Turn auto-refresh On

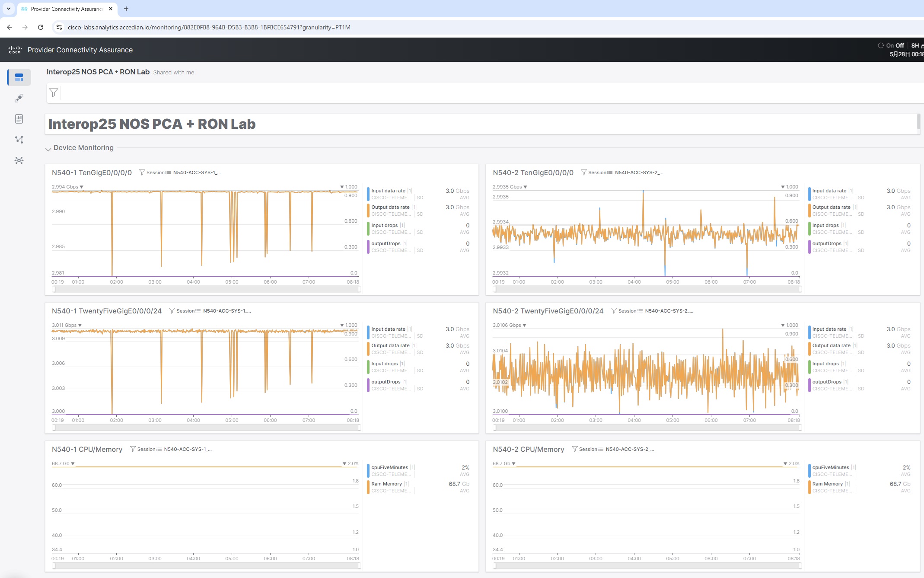point(890,45)
